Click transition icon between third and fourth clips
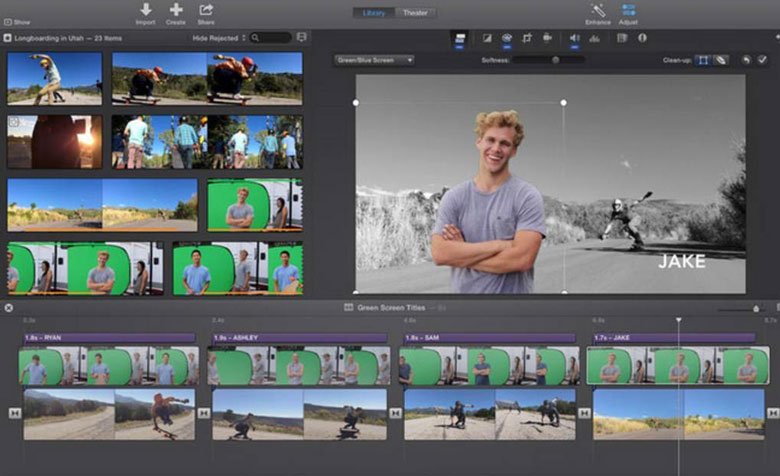The height and width of the screenshot is (476, 780). pyautogui.click(x=585, y=413)
